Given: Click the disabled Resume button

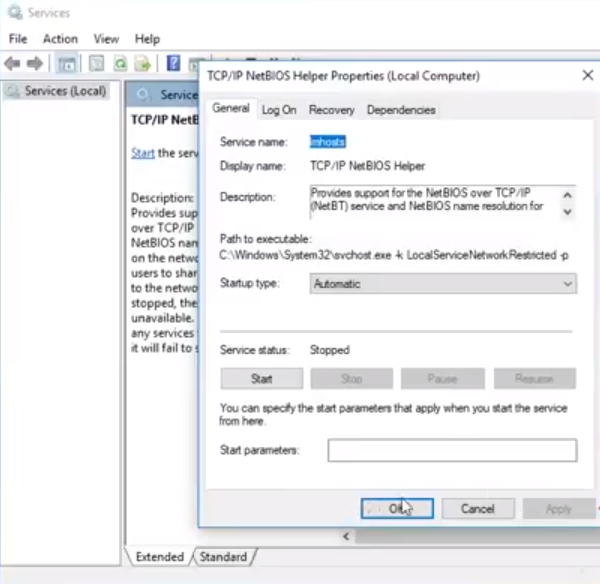Looking at the screenshot, I should (x=535, y=378).
